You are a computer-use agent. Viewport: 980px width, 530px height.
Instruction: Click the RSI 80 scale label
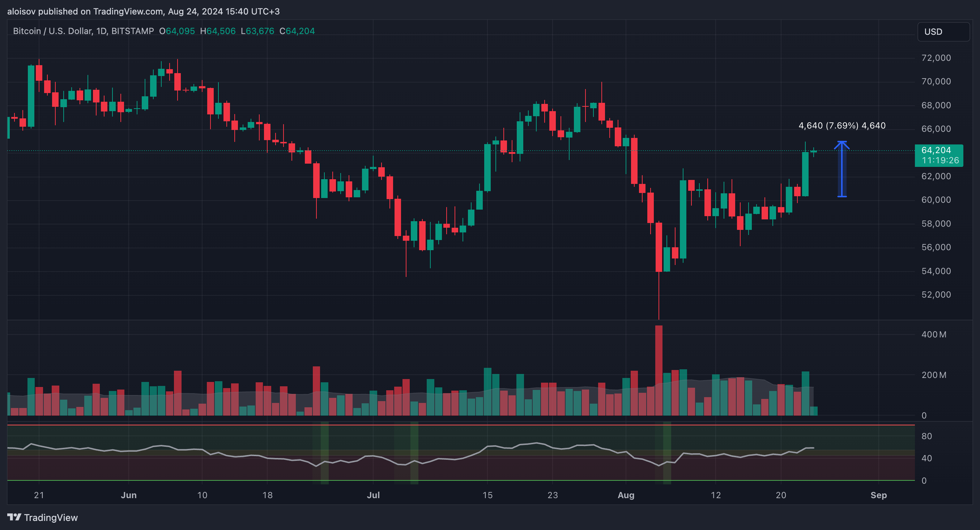click(926, 436)
